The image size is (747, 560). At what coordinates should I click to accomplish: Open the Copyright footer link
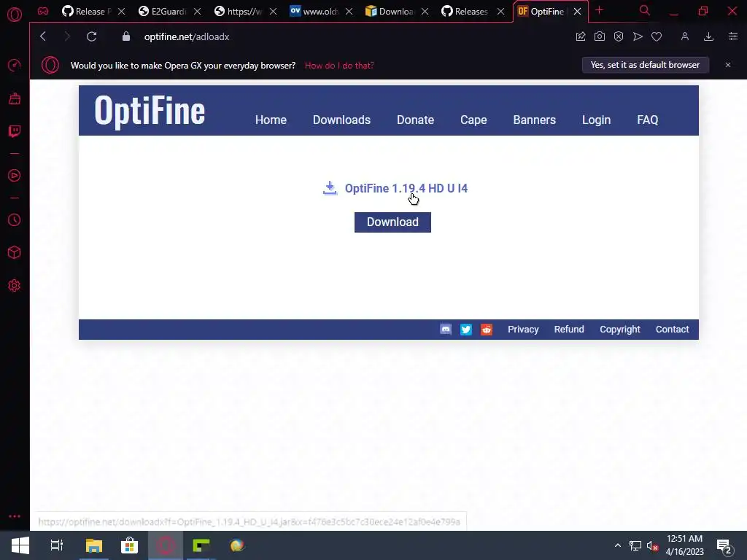click(620, 330)
